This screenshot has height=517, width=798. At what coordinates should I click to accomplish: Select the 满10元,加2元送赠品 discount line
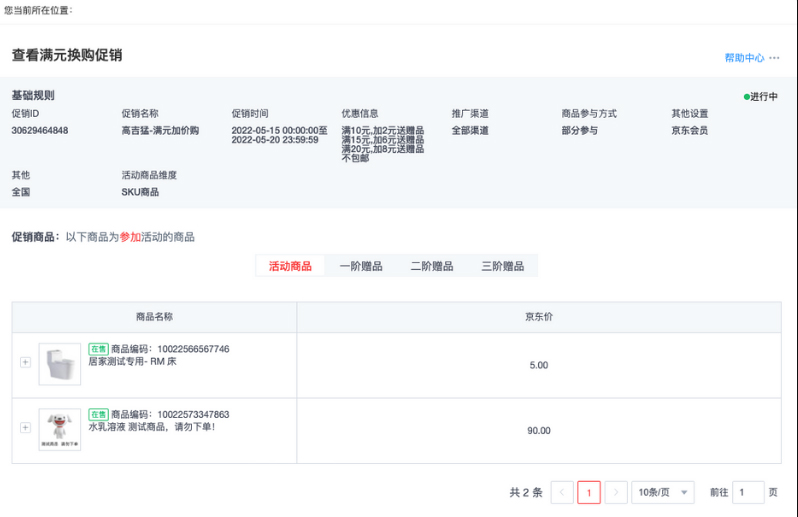[x=383, y=130]
